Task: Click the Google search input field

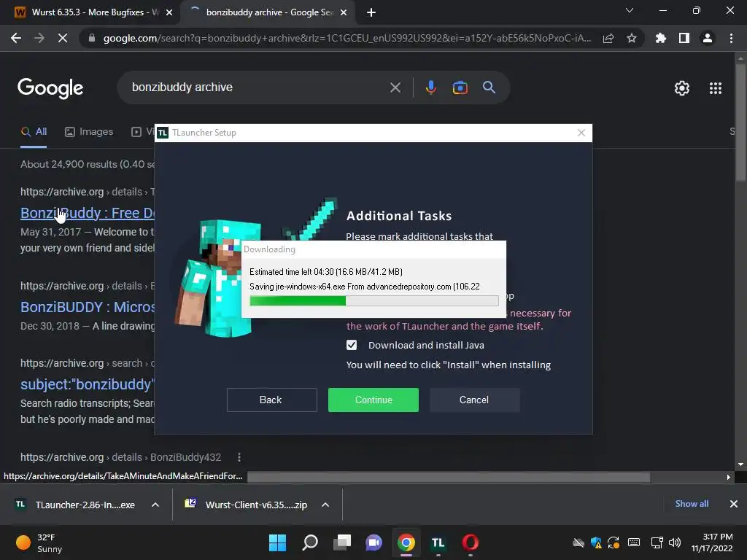Action: (x=258, y=87)
